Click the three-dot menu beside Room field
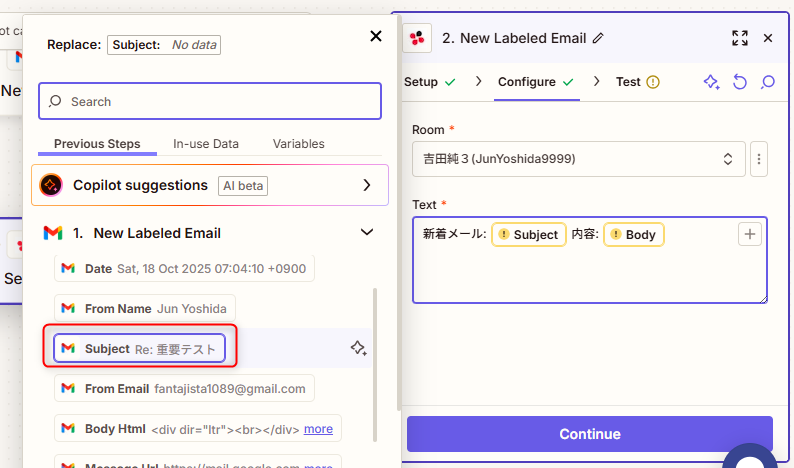The image size is (794, 468). [759, 159]
